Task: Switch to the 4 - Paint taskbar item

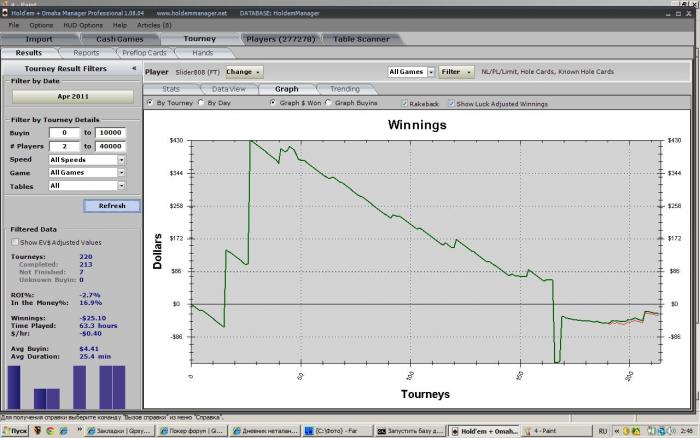Action: coord(556,431)
